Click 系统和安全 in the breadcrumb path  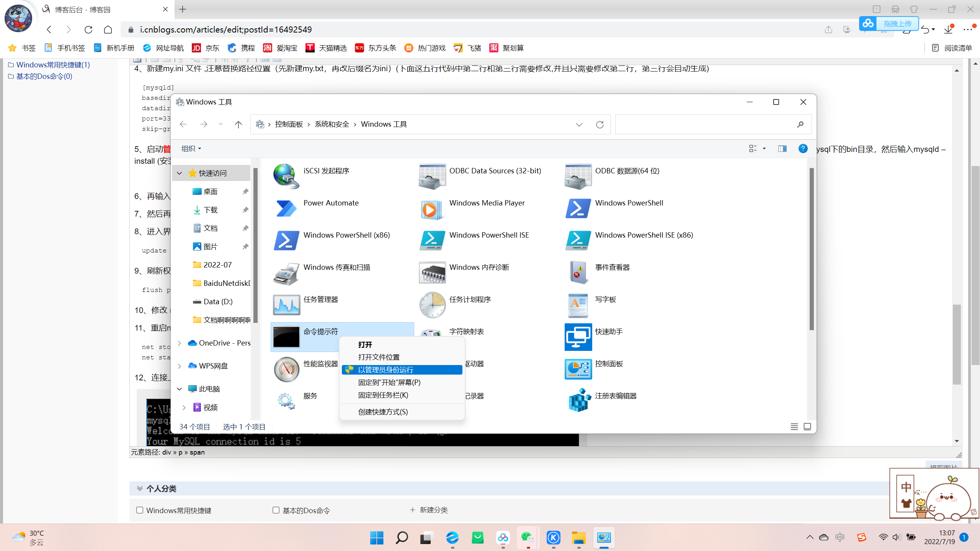tap(332, 124)
